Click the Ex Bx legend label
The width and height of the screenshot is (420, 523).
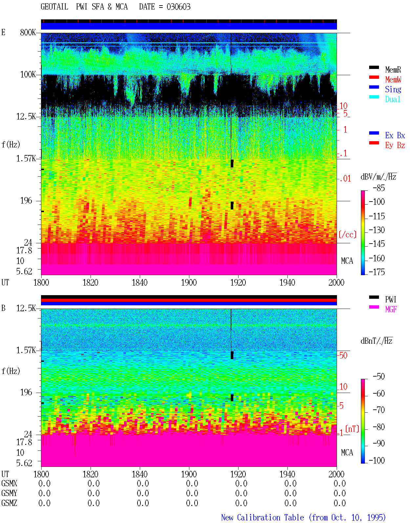(395, 135)
